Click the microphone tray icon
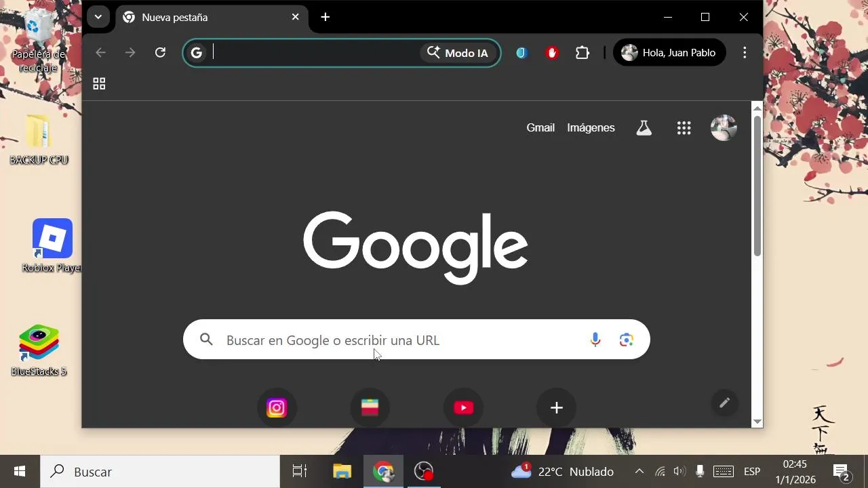Image resolution: width=868 pixels, height=488 pixels. point(700,471)
